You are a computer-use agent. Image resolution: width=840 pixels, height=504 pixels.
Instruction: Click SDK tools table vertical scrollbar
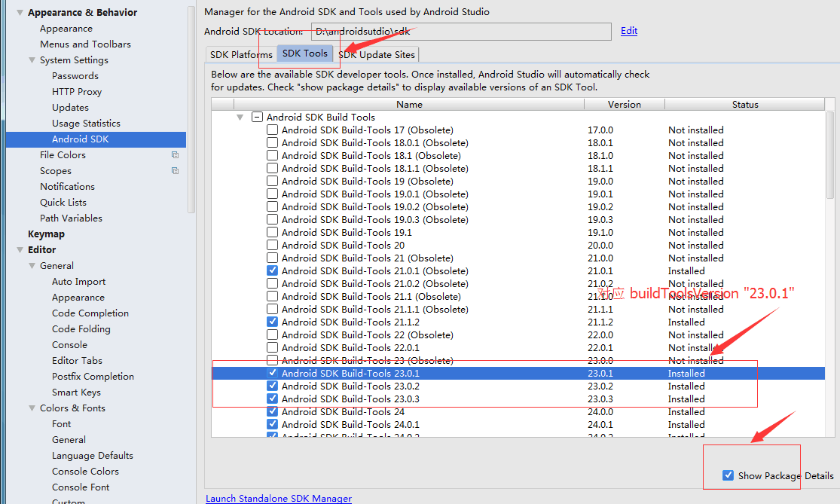[x=829, y=155]
